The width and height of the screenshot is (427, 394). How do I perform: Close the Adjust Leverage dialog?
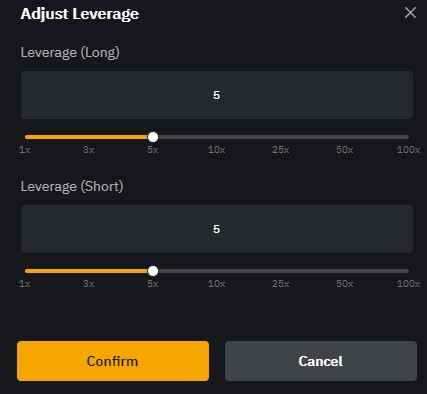click(410, 13)
